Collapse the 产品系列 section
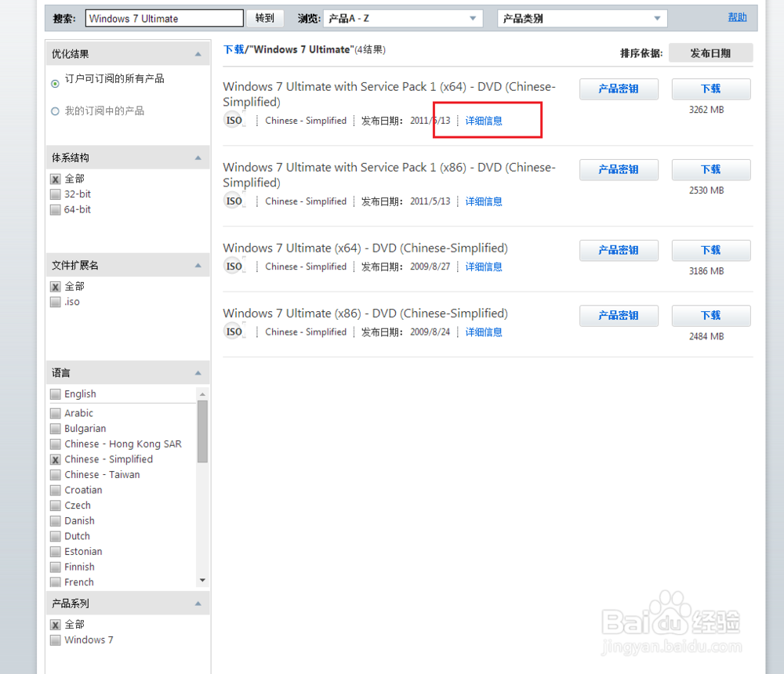Screen dimensions: 784x674 click(x=198, y=603)
